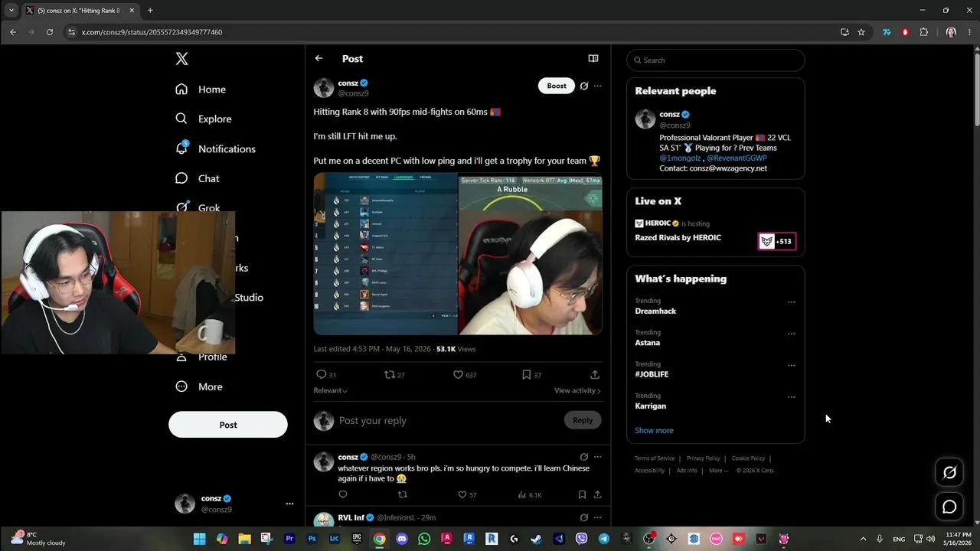Open Razed Rivals by HEROIC live

[x=678, y=237]
